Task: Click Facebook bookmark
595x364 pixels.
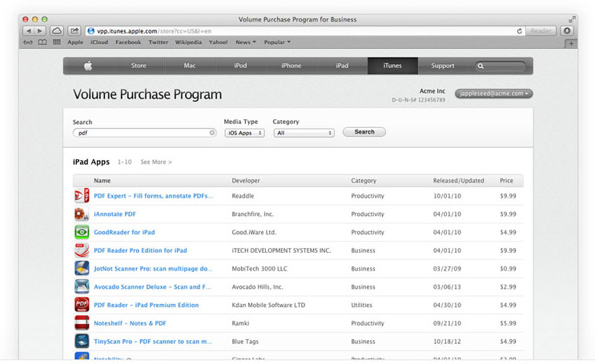Action: (x=128, y=42)
